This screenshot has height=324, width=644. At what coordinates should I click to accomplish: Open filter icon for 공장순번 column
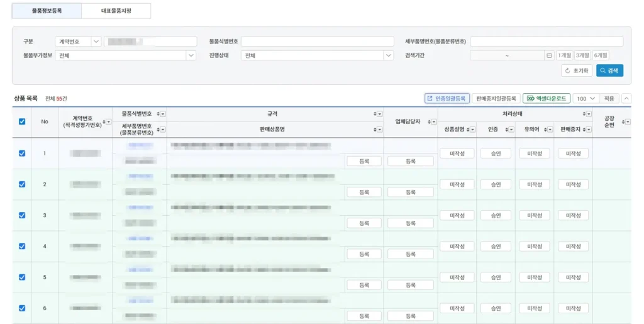627,121
